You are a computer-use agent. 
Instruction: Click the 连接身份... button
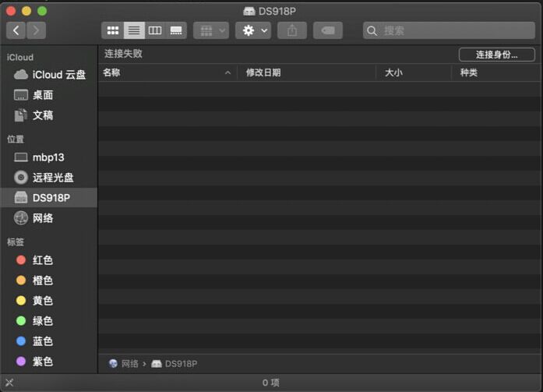click(x=496, y=55)
